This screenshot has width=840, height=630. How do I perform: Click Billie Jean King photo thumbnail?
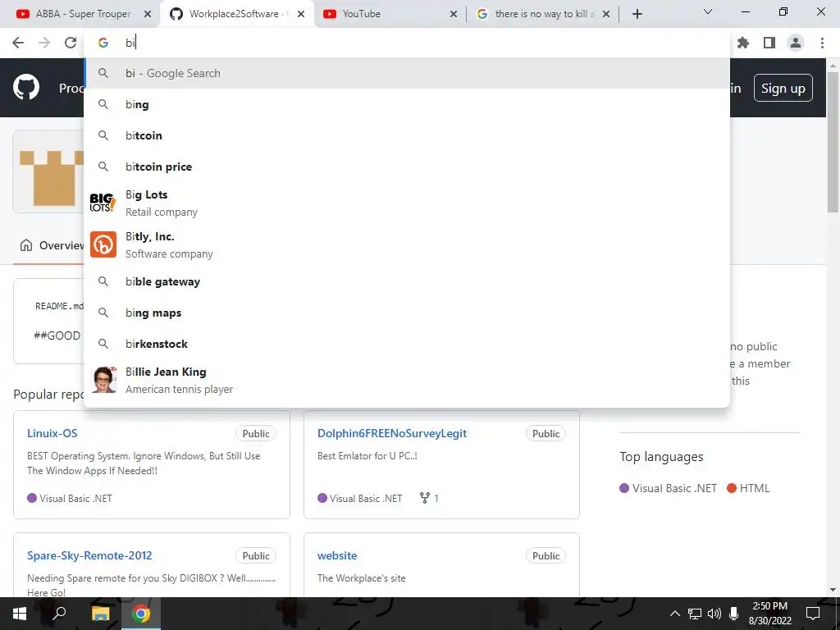(104, 380)
